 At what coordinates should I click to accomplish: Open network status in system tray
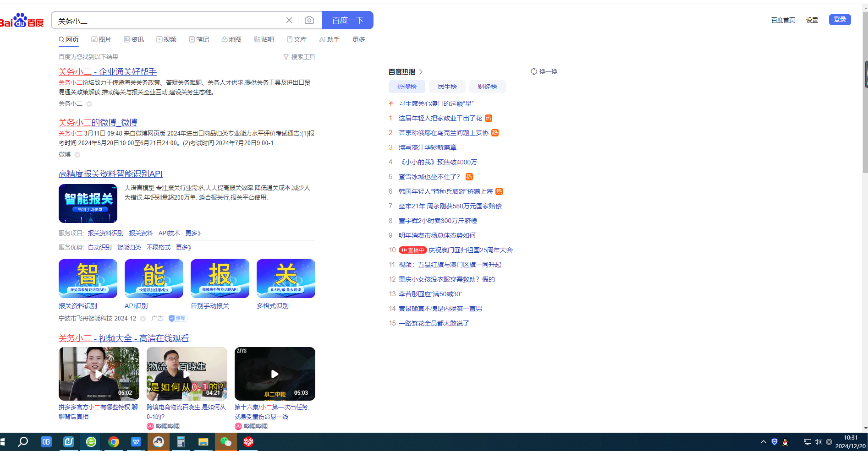808,442
